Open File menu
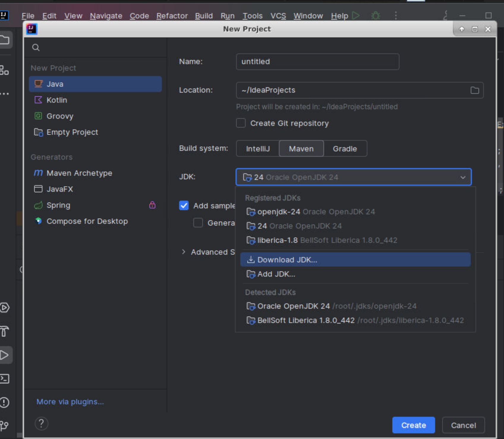This screenshot has height=439, width=504. 28,16
